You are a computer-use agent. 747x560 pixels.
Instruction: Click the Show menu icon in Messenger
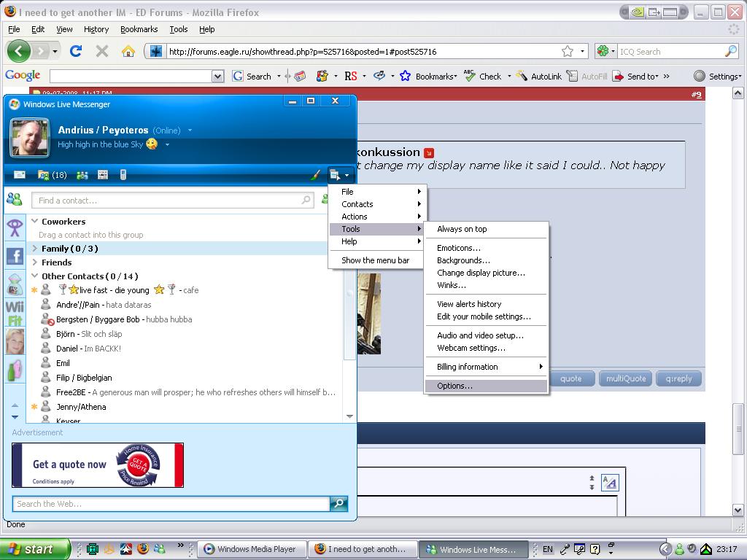[339, 175]
